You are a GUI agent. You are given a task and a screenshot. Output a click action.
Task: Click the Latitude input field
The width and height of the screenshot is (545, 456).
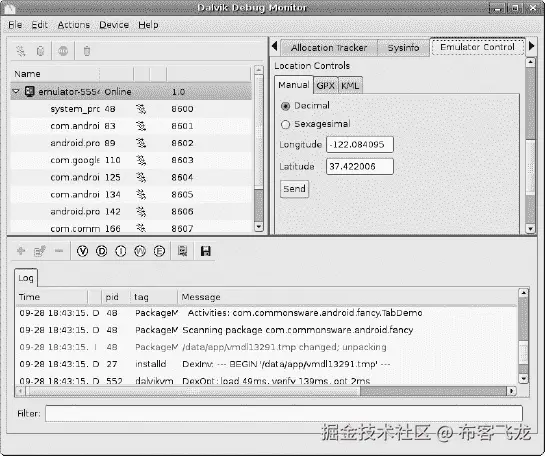tap(360, 166)
